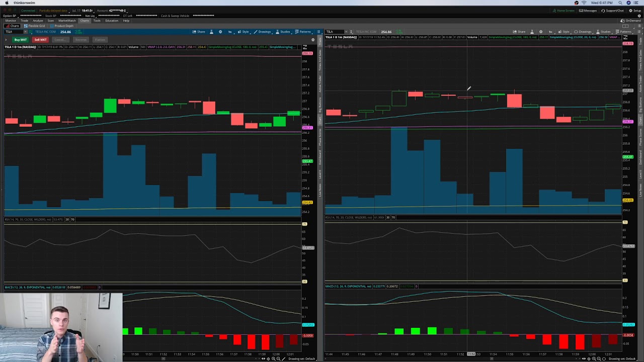This screenshot has width=644, height=362.
Task: Open the order bar settings gear
Action: click(x=313, y=40)
